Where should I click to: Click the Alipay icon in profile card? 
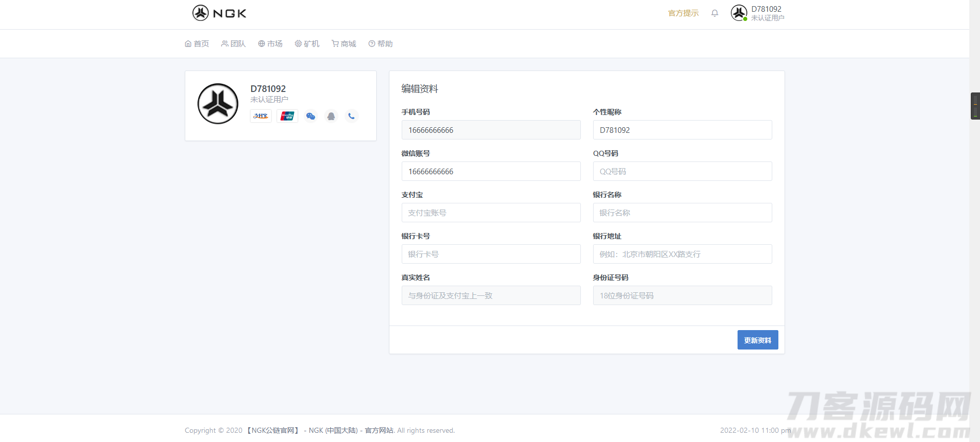click(x=260, y=116)
